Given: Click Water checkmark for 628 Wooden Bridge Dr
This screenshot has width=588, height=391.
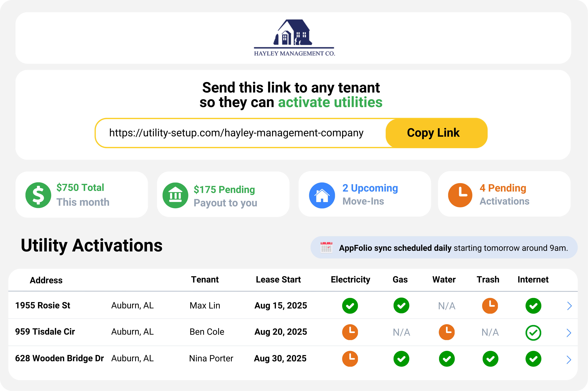Looking at the screenshot, I should (447, 359).
